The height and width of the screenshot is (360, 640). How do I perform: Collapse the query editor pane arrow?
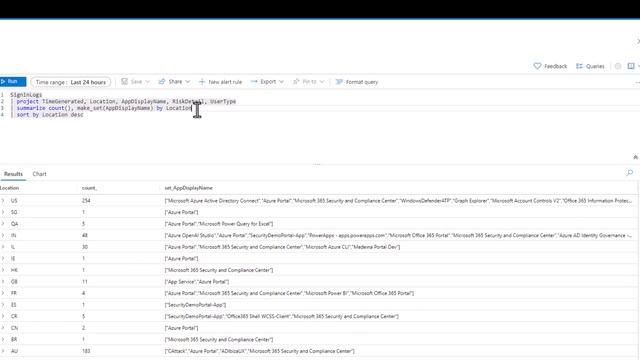pyautogui.click(x=635, y=157)
